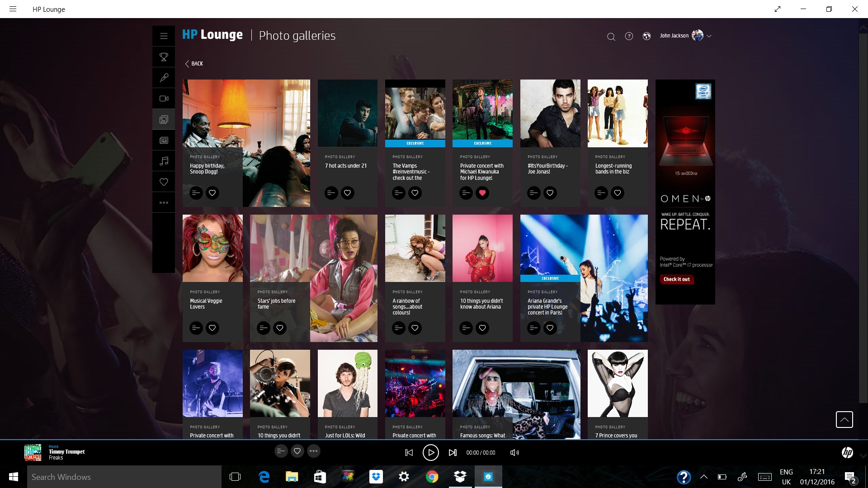Skip to the previous track

409,452
